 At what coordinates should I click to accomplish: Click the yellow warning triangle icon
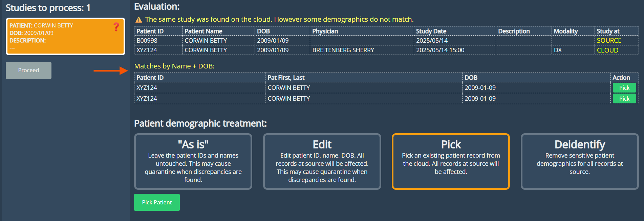point(138,20)
